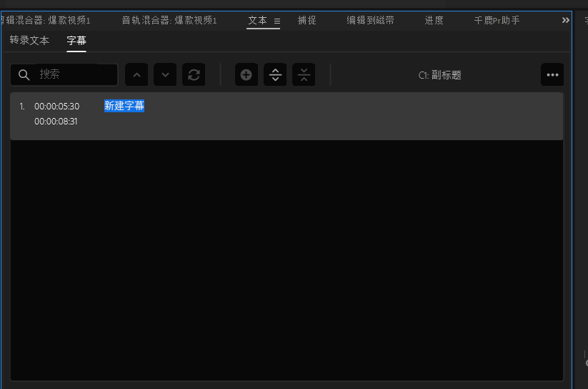This screenshot has height=389, width=588.
Task: Click in the 搜索 search field
Action: tap(75, 74)
